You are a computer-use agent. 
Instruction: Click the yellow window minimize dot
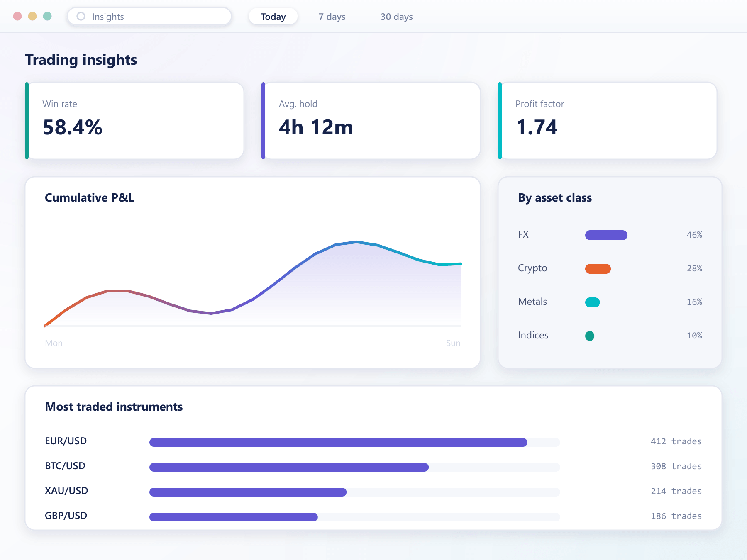(x=32, y=16)
